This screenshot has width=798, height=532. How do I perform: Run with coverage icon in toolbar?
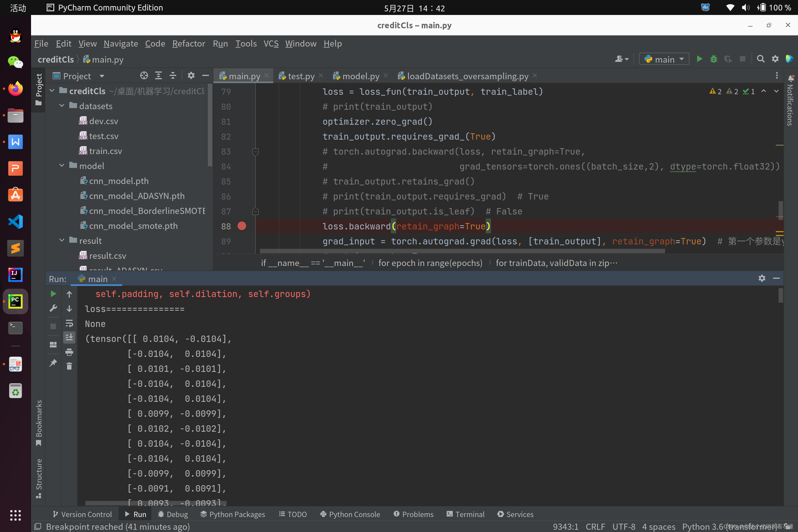(x=728, y=59)
